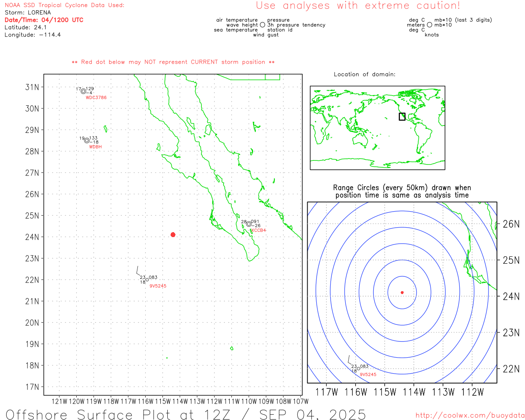525x420 pixels.
Task: Click the 26N label on the range circles map
Action: pos(511,224)
